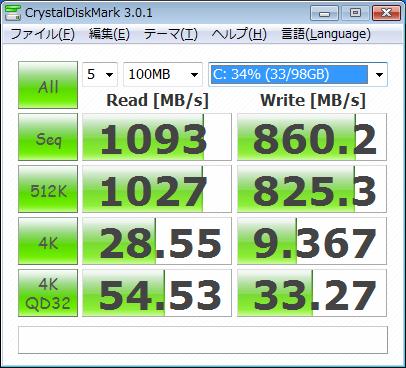Close the CrystalDiskMark window
Image resolution: width=406 pixels, height=368 pixels.
[x=386, y=13]
